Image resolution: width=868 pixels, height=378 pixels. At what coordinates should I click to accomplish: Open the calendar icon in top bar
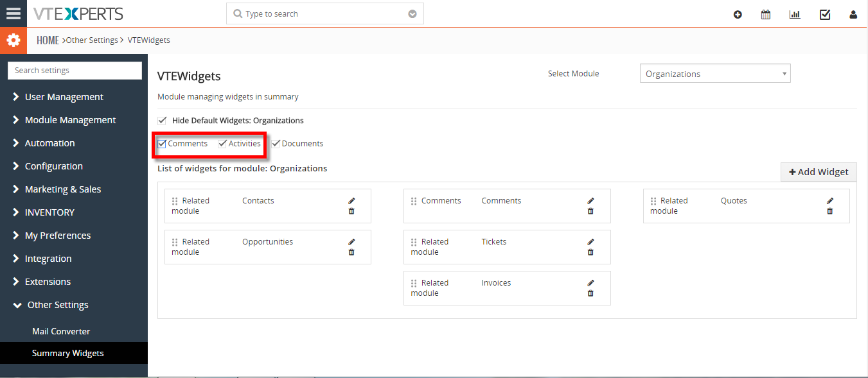[x=766, y=15]
